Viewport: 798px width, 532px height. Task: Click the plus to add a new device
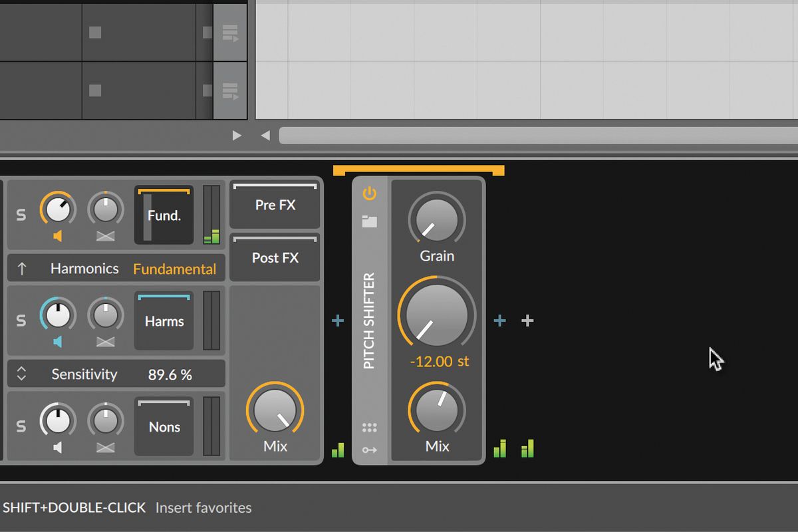point(527,321)
